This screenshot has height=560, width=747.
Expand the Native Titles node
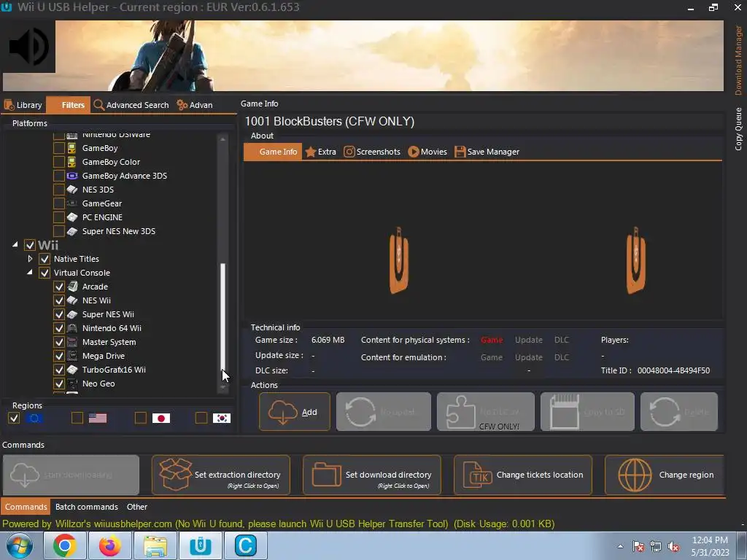pos(30,259)
